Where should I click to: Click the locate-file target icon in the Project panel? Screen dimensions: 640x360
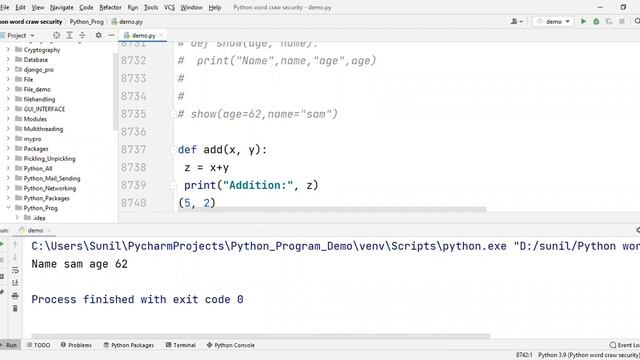[x=56, y=36]
